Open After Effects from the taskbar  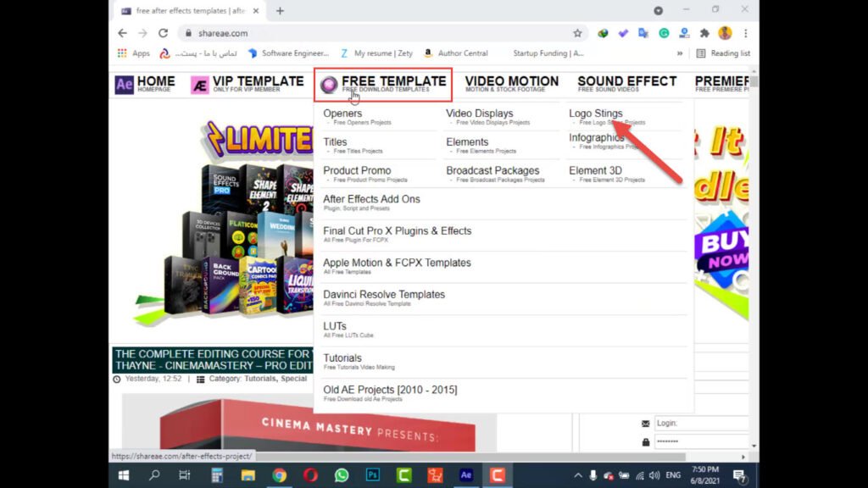point(466,475)
